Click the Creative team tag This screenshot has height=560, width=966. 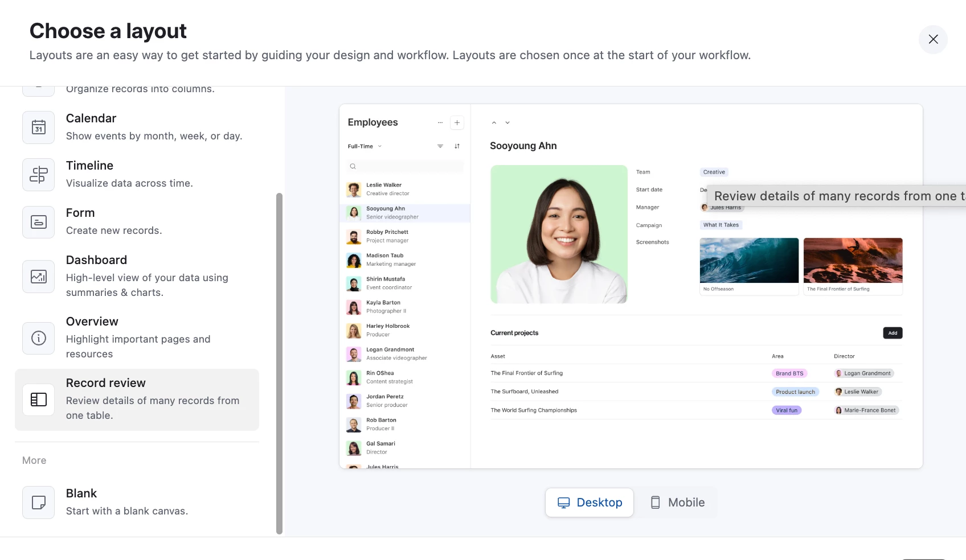coord(714,172)
